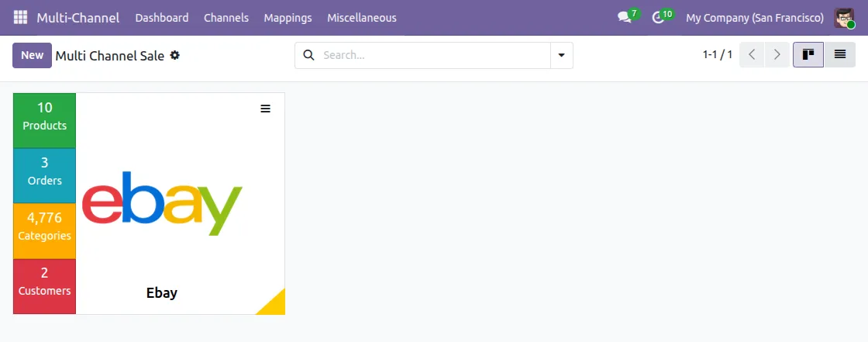Click the 1-1 / 1 pager counter
Viewport: 868px width, 342px height.
[718, 55]
